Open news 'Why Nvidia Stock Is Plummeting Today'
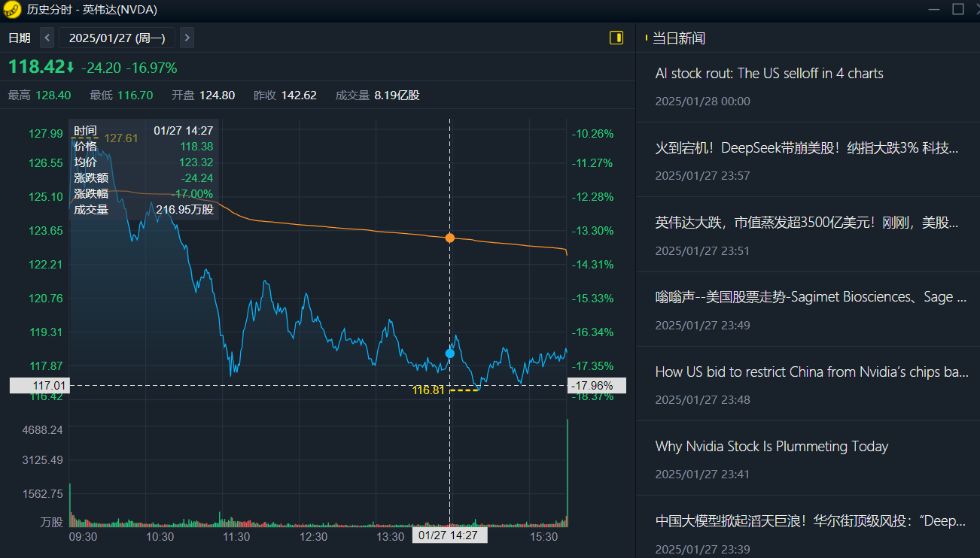980x558 pixels. [772, 446]
